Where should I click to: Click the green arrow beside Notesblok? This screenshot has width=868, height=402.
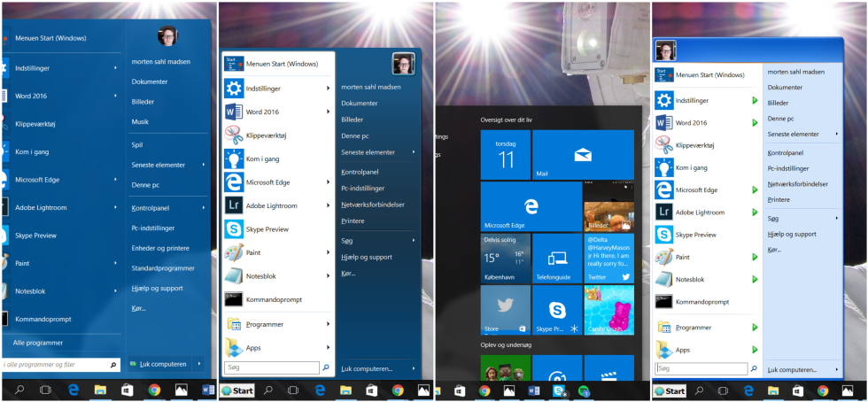pyautogui.click(x=755, y=280)
